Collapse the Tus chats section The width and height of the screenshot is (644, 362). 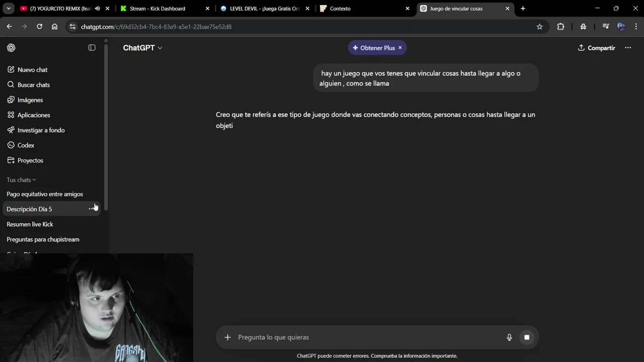(x=21, y=180)
